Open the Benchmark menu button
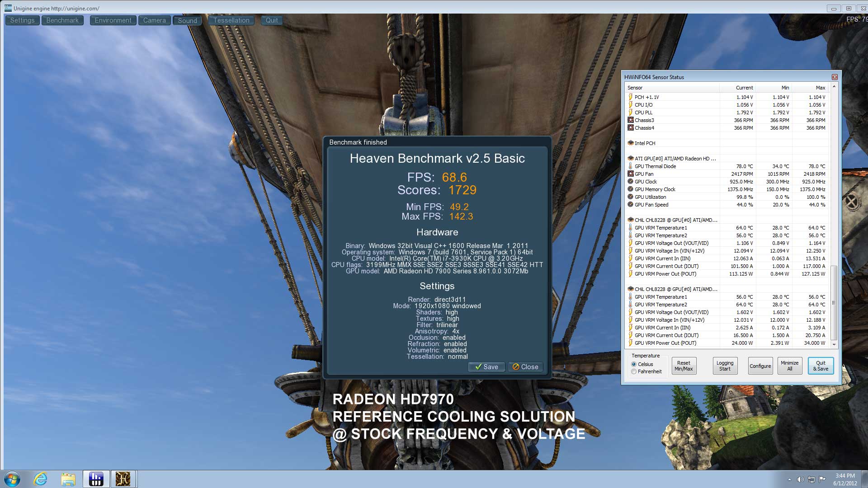Image resolution: width=868 pixels, height=488 pixels. tap(62, 20)
